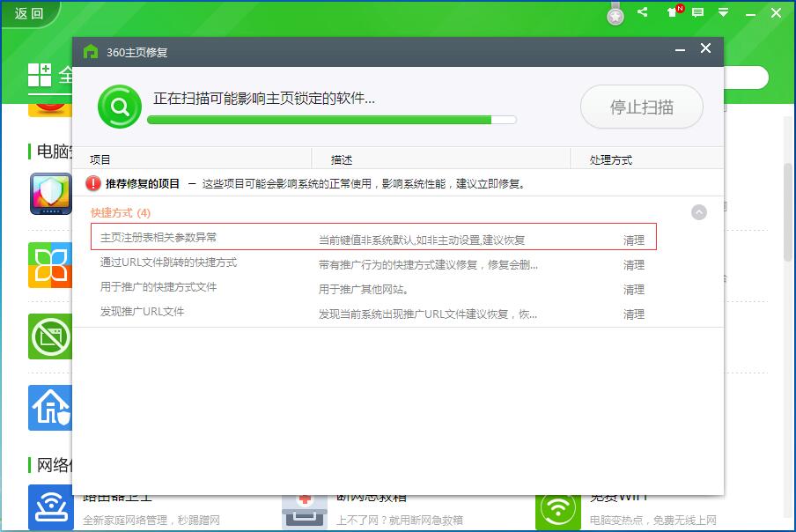796x532 pixels.
Task: Collapse the 快捷方式 (4) section
Action: [698, 212]
